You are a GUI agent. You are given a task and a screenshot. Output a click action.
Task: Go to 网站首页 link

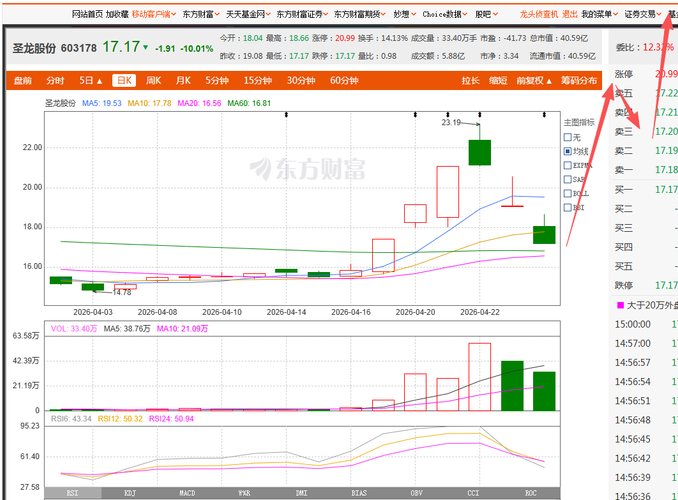tap(87, 14)
